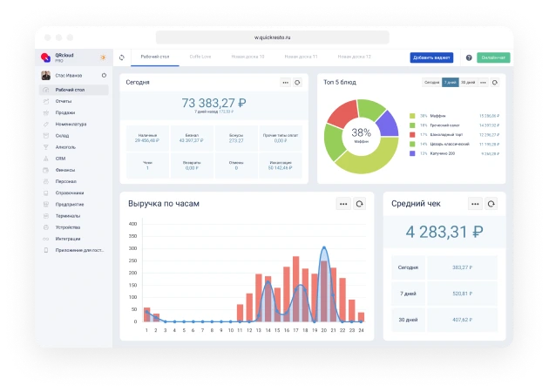Open the Выручка по часам three-dot menu
This screenshot has height=392, width=549.
tap(344, 203)
